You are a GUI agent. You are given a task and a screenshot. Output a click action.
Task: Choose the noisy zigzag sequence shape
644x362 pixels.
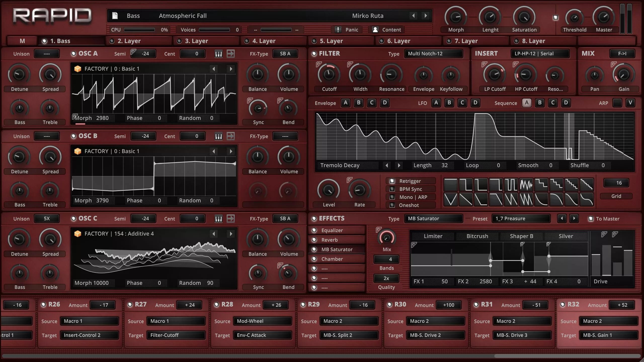click(526, 185)
